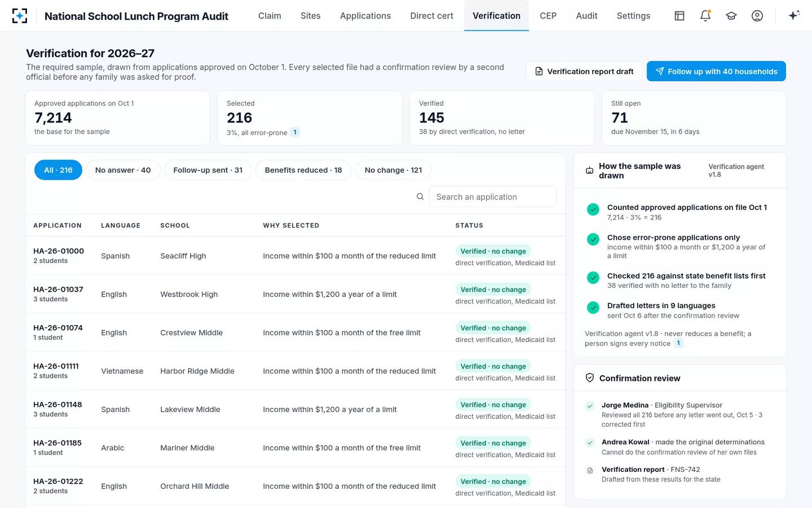Click the Status column header
Screen dimensions: 812x508
coord(469,225)
